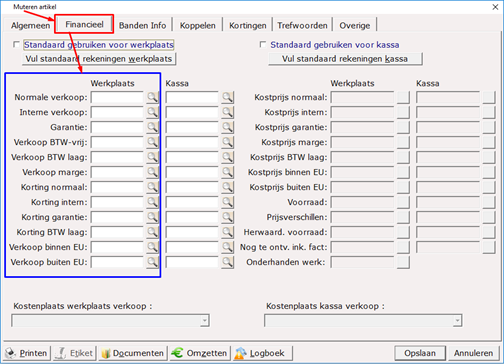Close the Muteren artikel window
This screenshot has width=504, height=364.
(x=495, y=7)
